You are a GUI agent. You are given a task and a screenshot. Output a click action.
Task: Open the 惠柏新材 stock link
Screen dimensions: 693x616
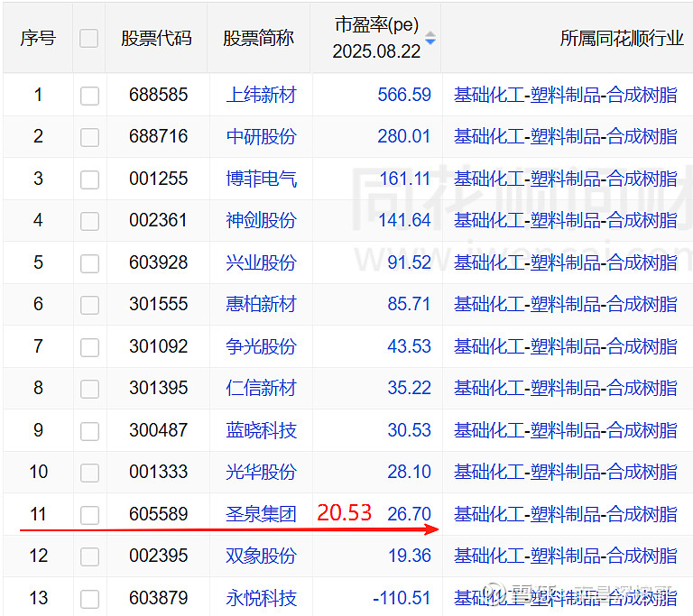click(x=261, y=304)
